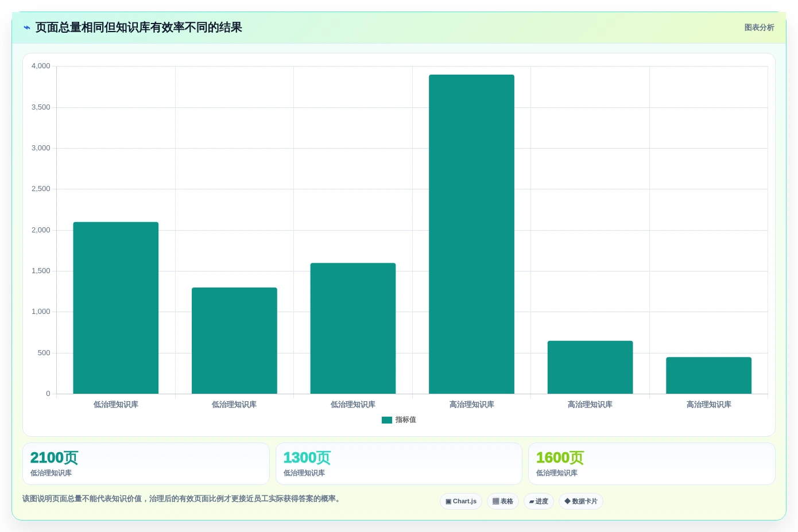Image resolution: width=798 pixels, height=532 pixels.
Task: Click the Chart.js tag pill
Action: tap(461, 501)
